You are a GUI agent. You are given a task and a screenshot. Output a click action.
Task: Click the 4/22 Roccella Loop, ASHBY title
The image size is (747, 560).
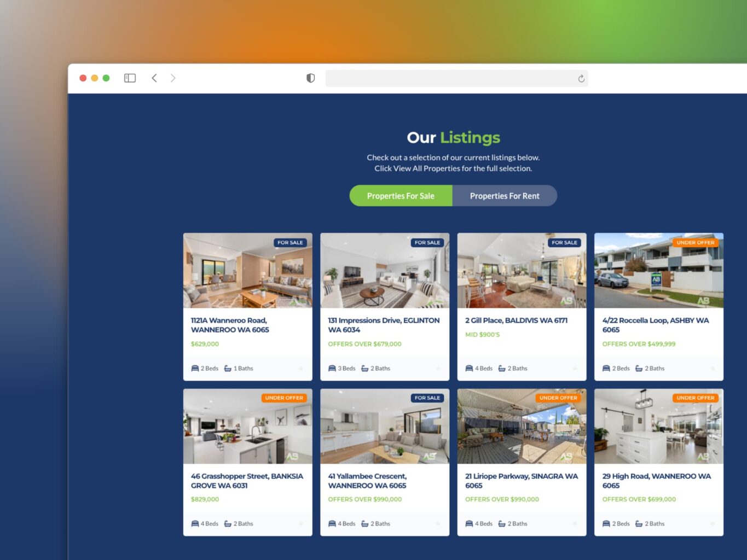coord(656,325)
